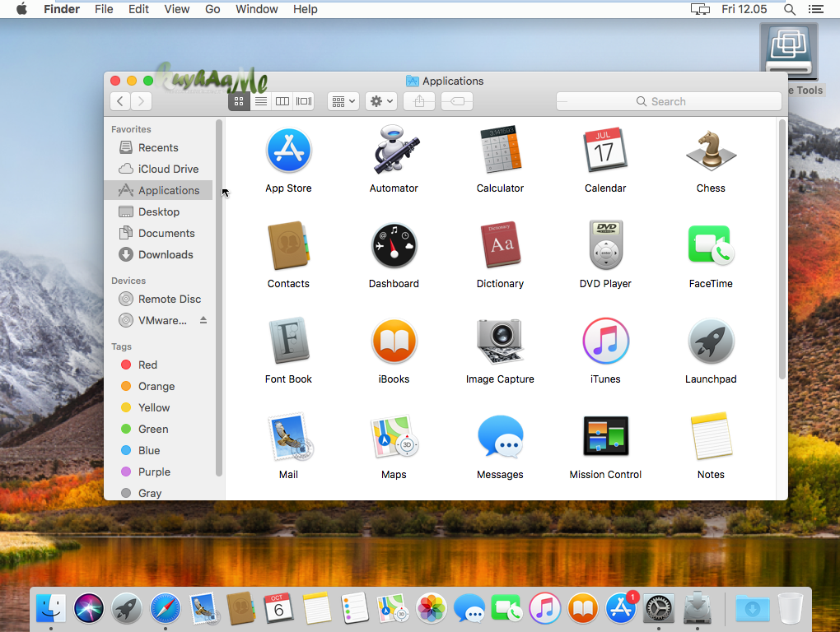This screenshot has width=840, height=632.
Task: Select Documents in sidebar
Action: pyautogui.click(x=159, y=234)
